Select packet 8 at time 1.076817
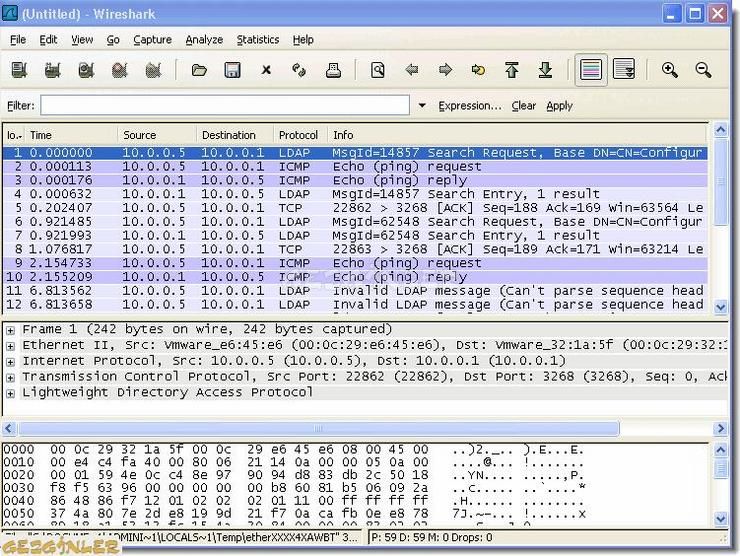Viewport: 740px width, 556px height. click(x=355, y=249)
